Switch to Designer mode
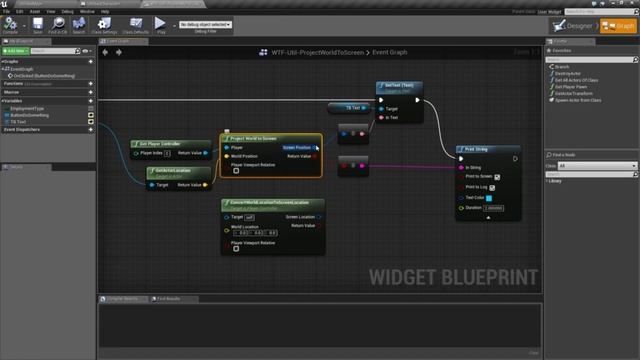The width and height of the screenshot is (640, 360). click(x=573, y=26)
